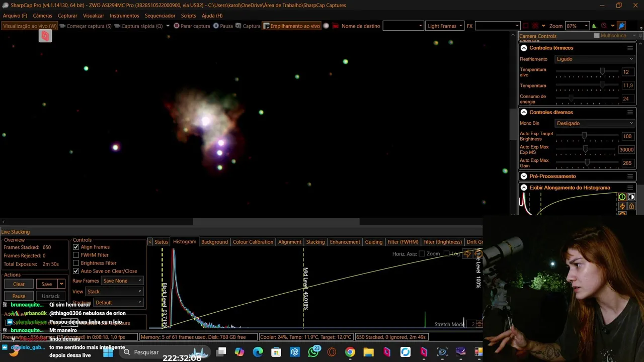
Task: Click the Windows Start button
Action: (108, 352)
